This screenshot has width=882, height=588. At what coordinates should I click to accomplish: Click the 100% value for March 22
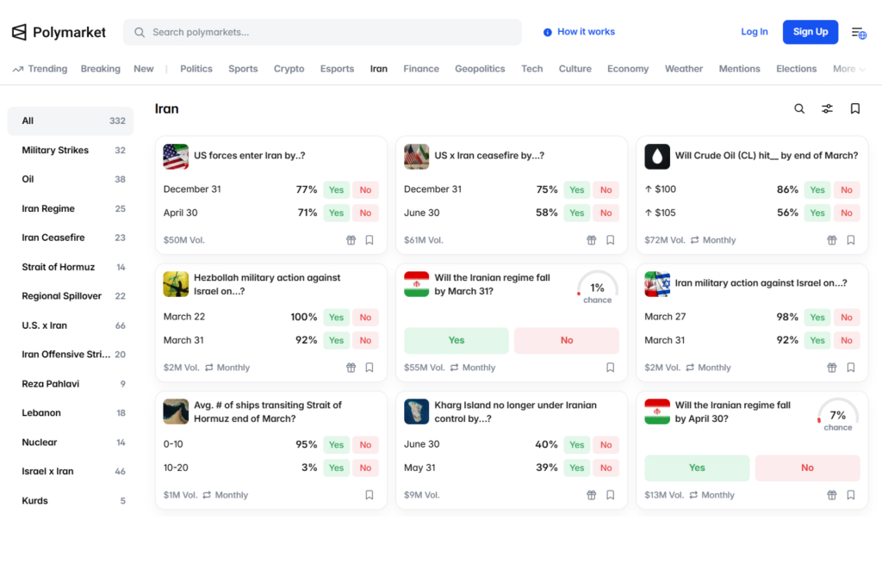(304, 318)
